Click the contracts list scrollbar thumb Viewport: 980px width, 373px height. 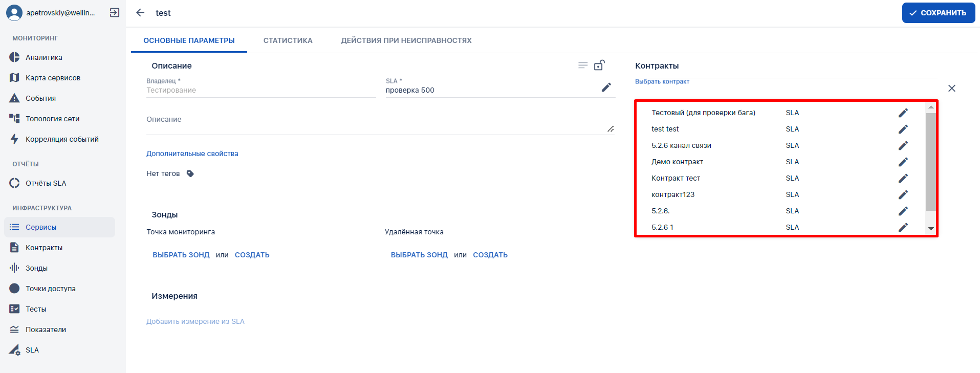coord(931,162)
